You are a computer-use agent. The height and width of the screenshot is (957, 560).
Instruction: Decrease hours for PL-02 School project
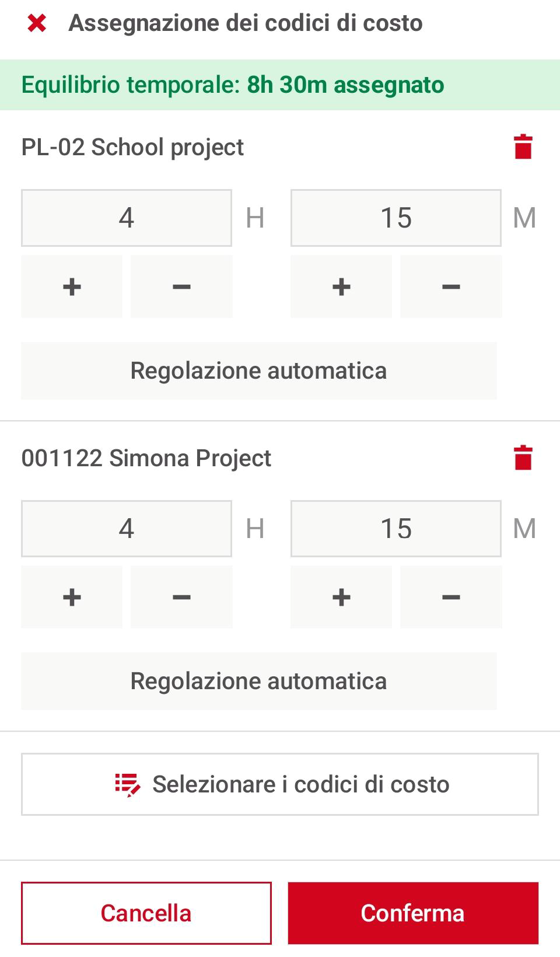[181, 287]
